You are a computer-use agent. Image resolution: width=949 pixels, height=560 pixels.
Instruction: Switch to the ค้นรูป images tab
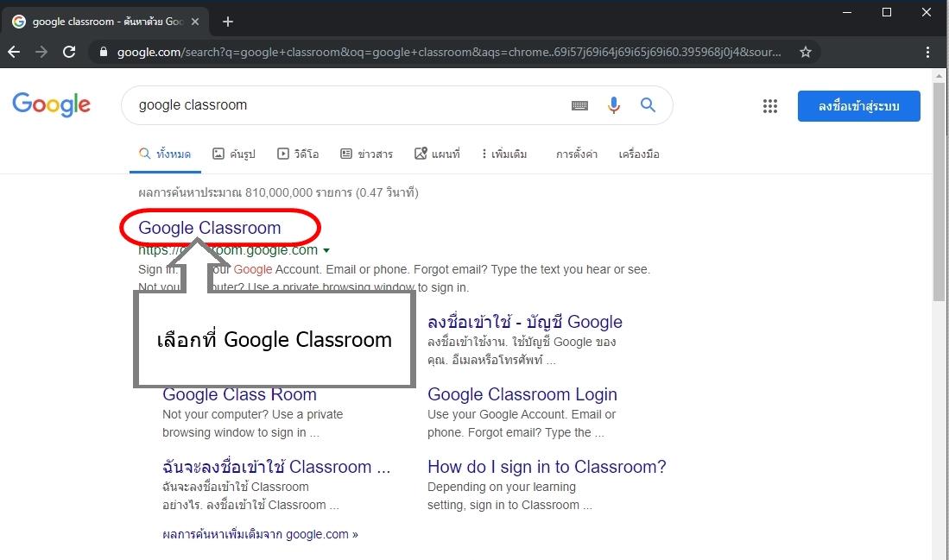coord(234,154)
